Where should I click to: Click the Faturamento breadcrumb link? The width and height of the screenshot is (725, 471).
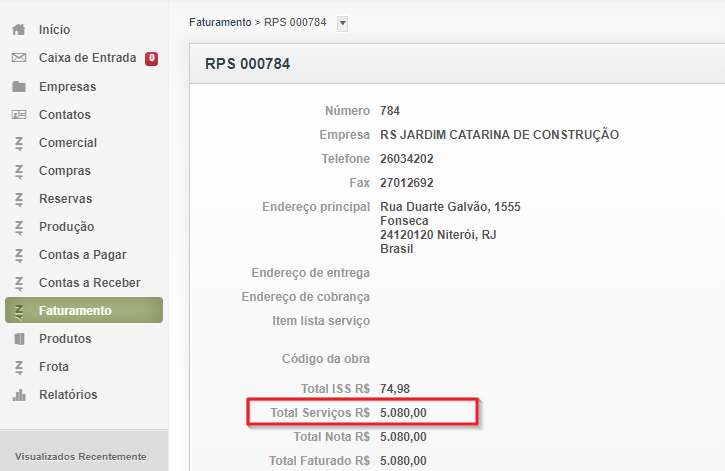click(220, 21)
